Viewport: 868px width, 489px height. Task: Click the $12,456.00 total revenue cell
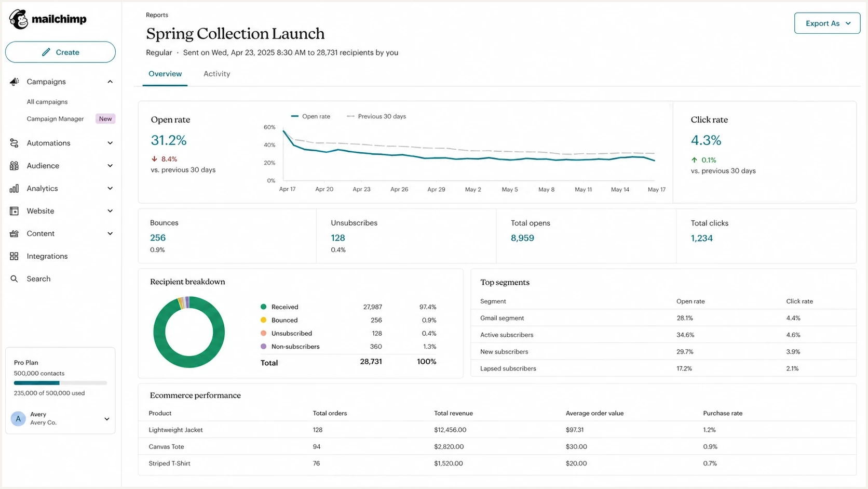coord(450,430)
